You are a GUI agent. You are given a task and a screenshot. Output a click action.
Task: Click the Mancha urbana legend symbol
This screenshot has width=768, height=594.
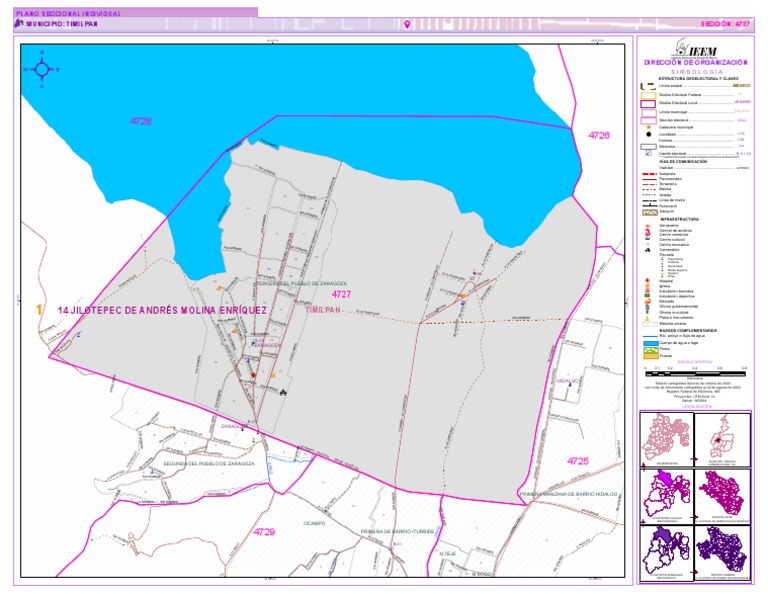(x=649, y=324)
